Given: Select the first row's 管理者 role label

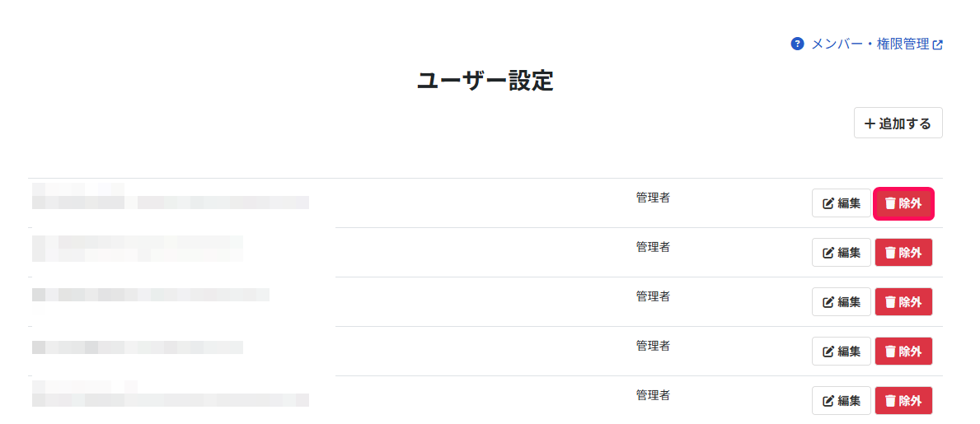Looking at the screenshot, I should 653,198.
